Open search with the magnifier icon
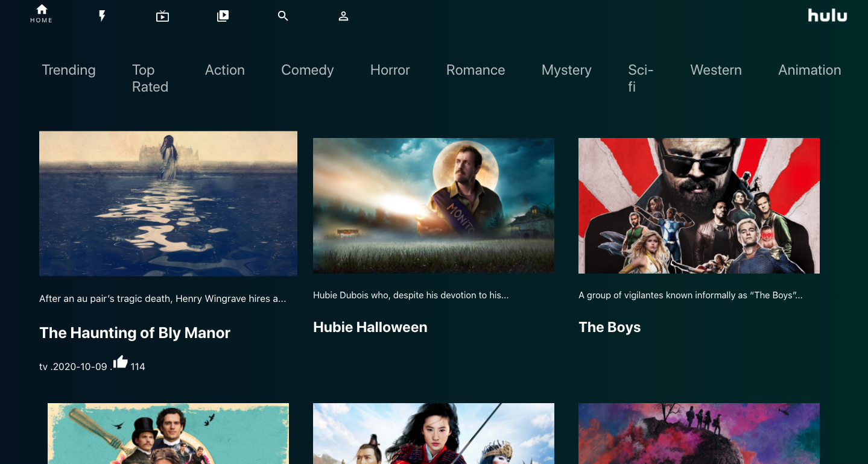Image resolution: width=868 pixels, height=464 pixels. [x=283, y=16]
